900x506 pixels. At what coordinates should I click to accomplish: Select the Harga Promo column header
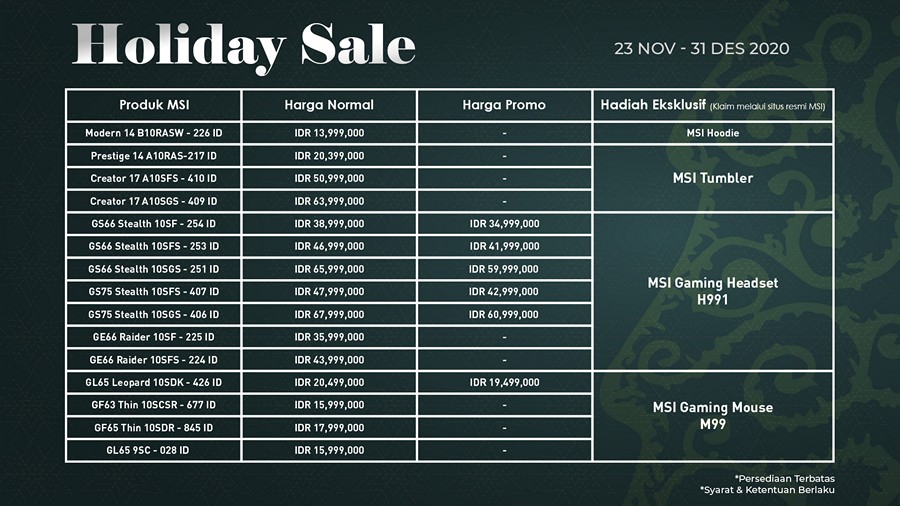coord(504,105)
